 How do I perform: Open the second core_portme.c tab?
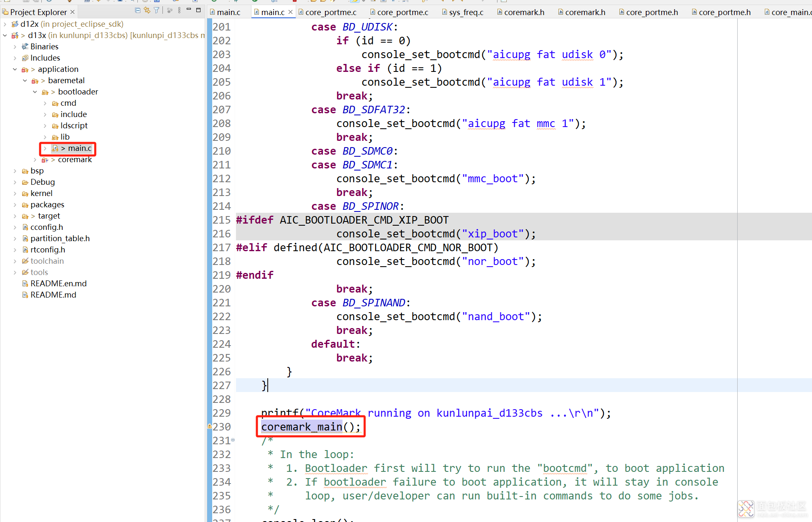[x=399, y=12]
